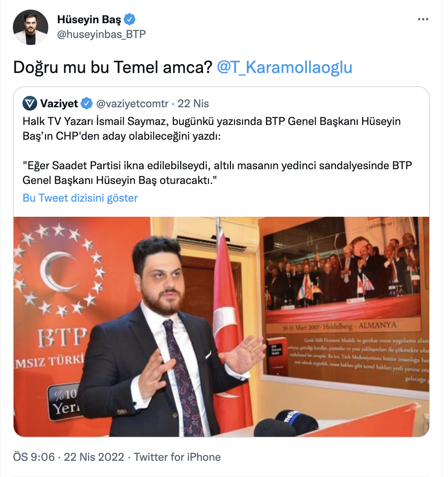Click the 'ÖS 9:06 · 22 Nis 2022' timestamp
The image size is (448, 477).
point(69,457)
